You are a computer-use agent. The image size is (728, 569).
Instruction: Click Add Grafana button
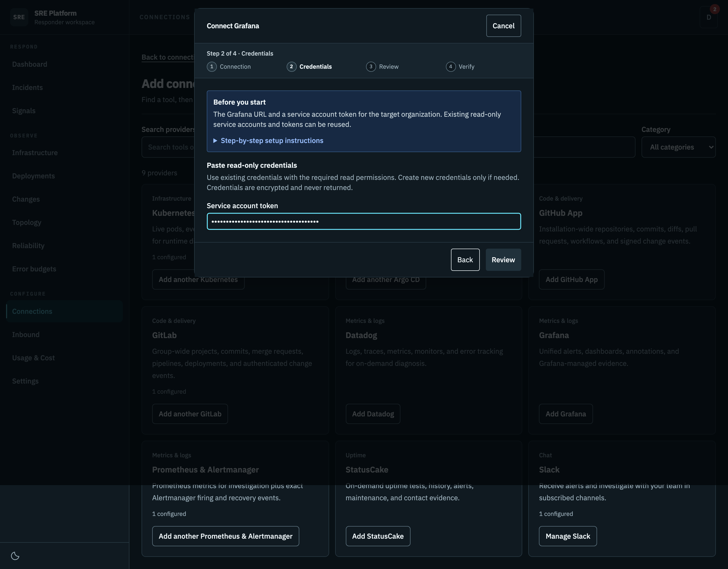pos(566,414)
